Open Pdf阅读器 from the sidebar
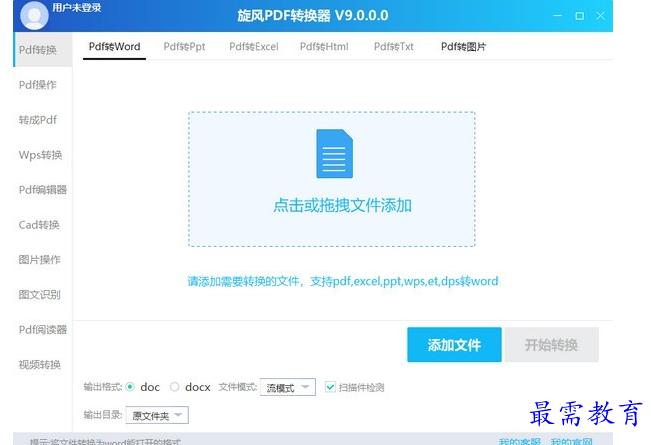Viewport: 651px width, 445px height. pyautogui.click(x=43, y=330)
